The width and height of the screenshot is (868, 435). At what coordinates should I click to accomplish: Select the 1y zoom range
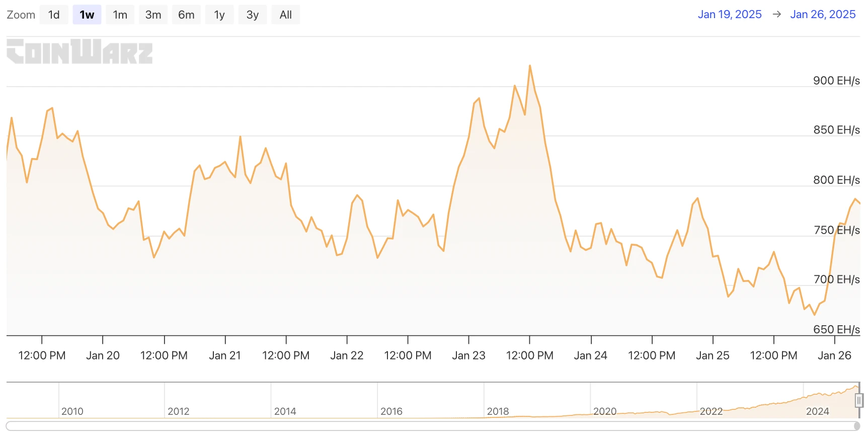tap(219, 15)
